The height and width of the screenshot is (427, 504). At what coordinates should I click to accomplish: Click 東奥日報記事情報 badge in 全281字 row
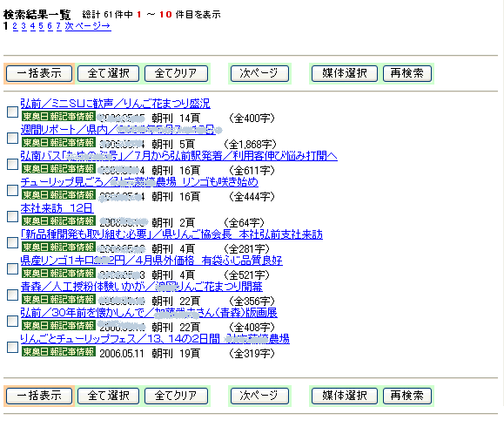(58, 247)
